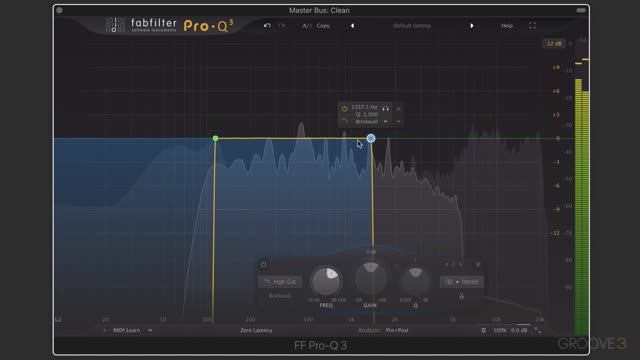
Task: Click the 0.00 gain readout above GAIN knob
Action: pyautogui.click(x=371, y=252)
